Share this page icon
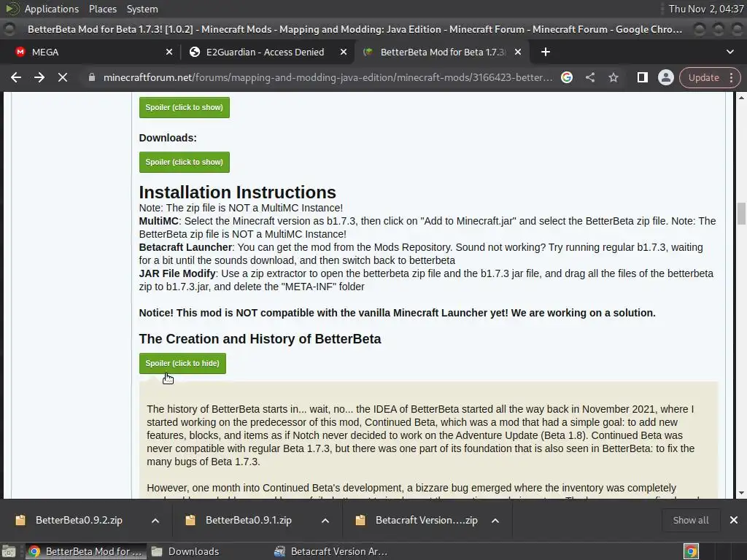The image size is (747, 560). pyautogui.click(x=589, y=77)
